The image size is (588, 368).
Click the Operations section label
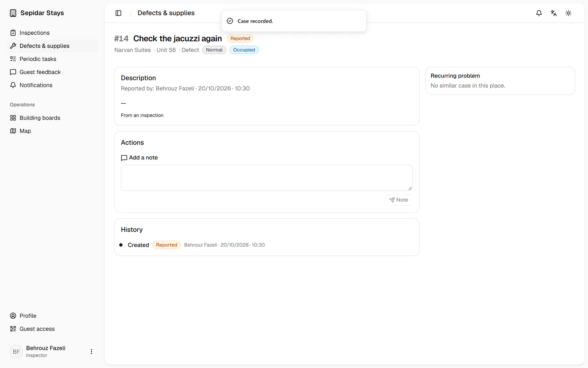pyautogui.click(x=22, y=105)
